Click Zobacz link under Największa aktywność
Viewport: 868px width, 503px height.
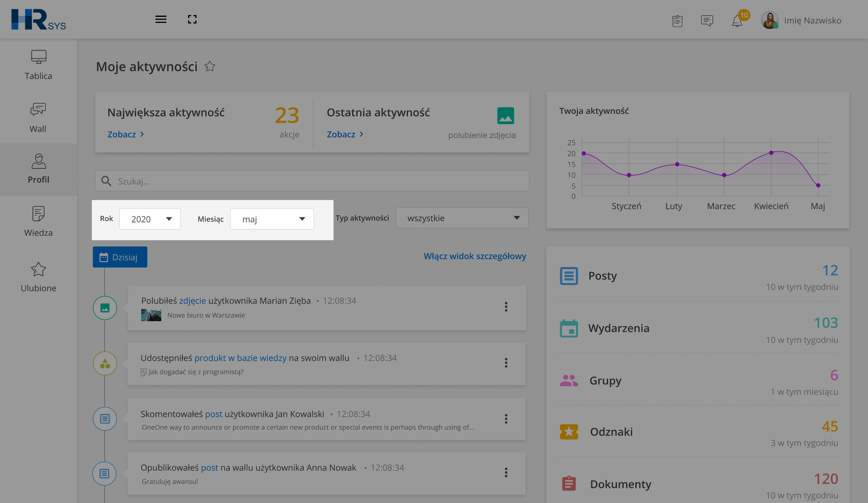pyautogui.click(x=126, y=134)
